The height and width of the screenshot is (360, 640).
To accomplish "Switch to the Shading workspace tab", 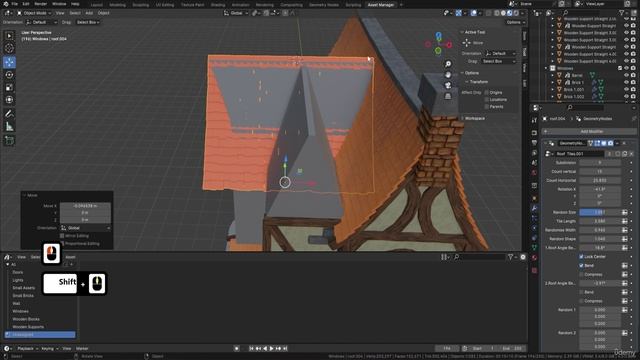I will click(218, 5).
